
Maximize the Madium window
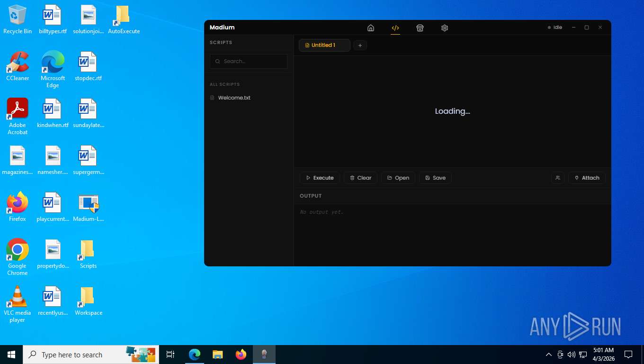pos(587,27)
